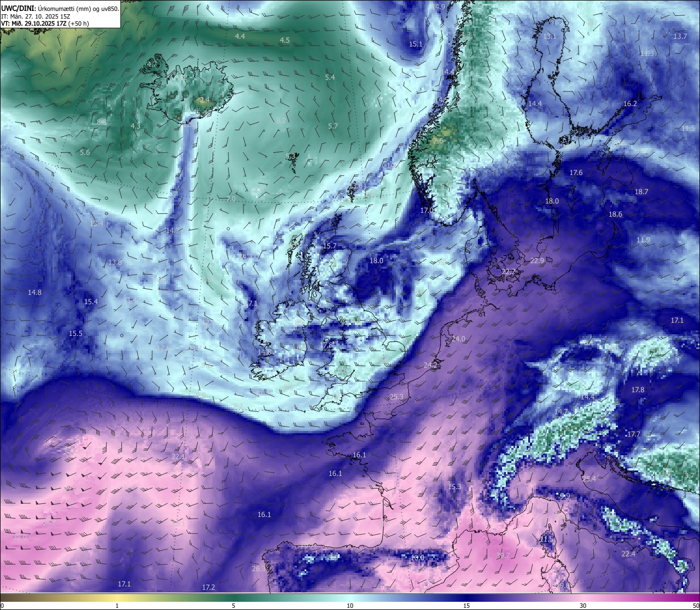The height and width of the screenshot is (610, 700).
Task: Click the 15.1 value near the top
Action: point(416,44)
